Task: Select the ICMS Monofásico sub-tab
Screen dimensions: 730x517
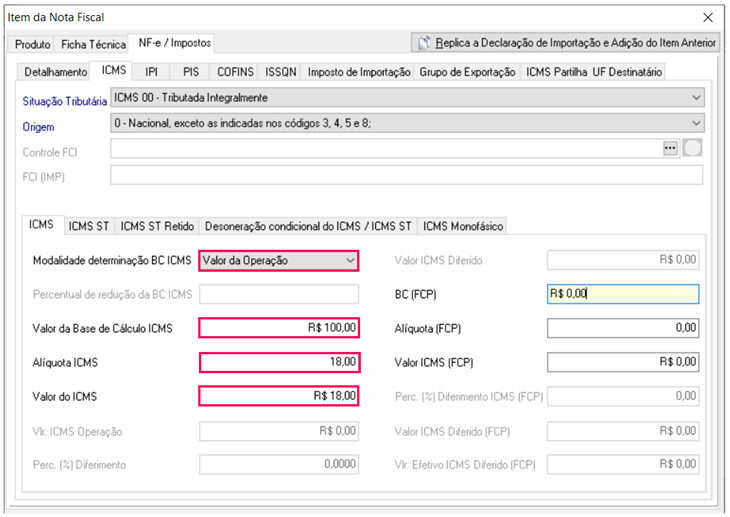Action: click(x=463, y=226)
